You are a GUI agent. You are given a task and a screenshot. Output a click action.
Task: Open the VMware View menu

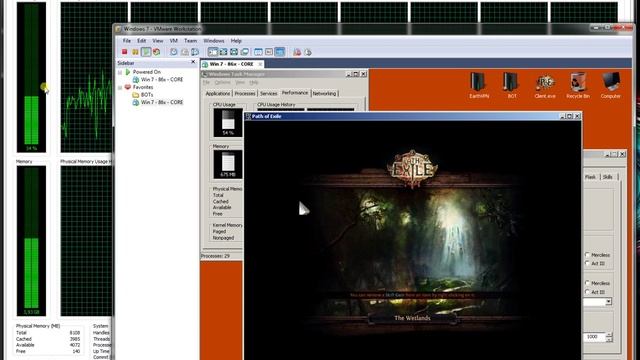pyautogui.click(x=158, y=41)
